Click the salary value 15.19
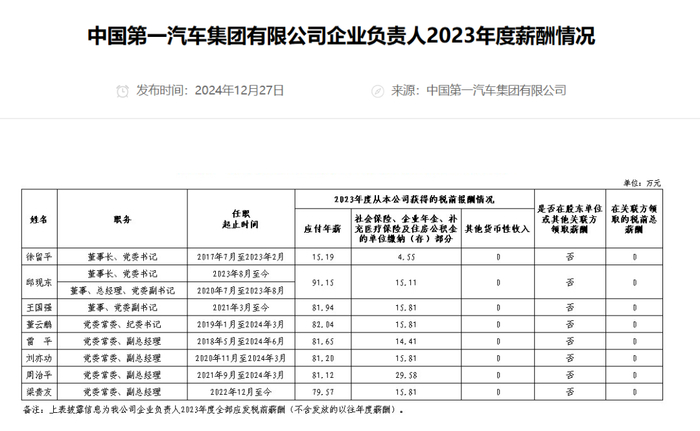Image resolution: width=700 pixels, height=431 pixels. point(323,257)
